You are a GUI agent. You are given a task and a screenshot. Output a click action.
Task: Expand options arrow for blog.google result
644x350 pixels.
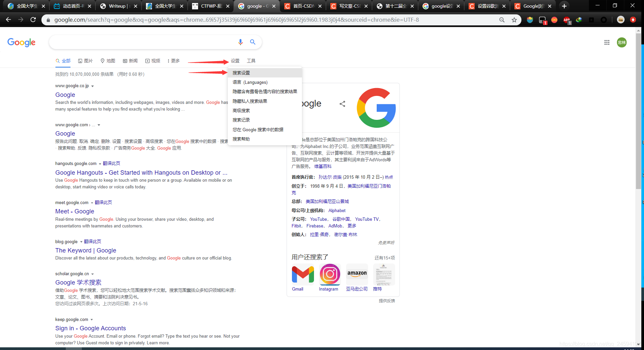coord(81,242)
